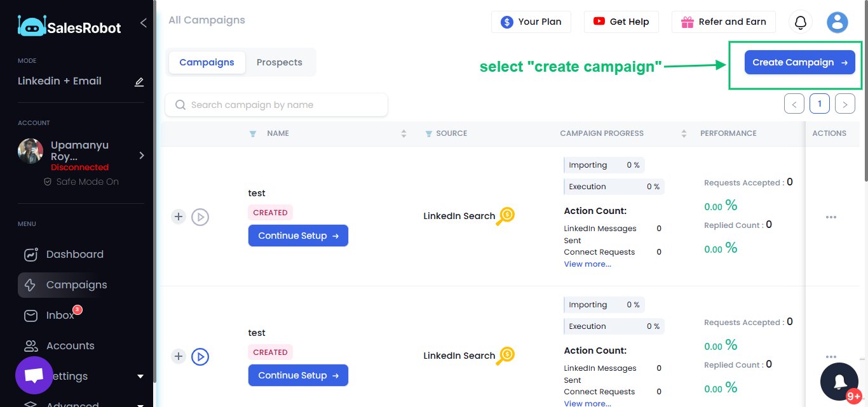Open notifications via the bell icon

pyautogui.click(x=800, y=21)
